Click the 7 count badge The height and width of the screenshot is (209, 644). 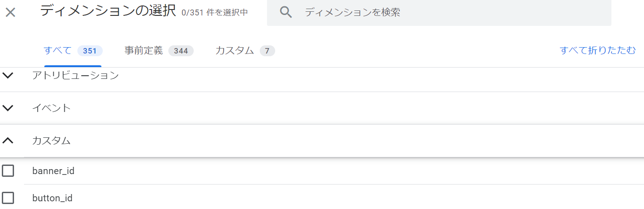pyautogui.click(x=267, y=51)
